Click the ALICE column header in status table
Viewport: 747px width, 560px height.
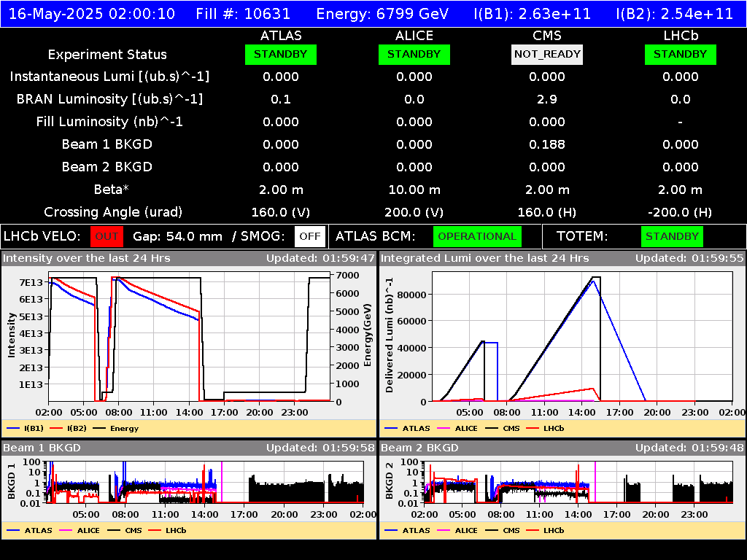414,36
